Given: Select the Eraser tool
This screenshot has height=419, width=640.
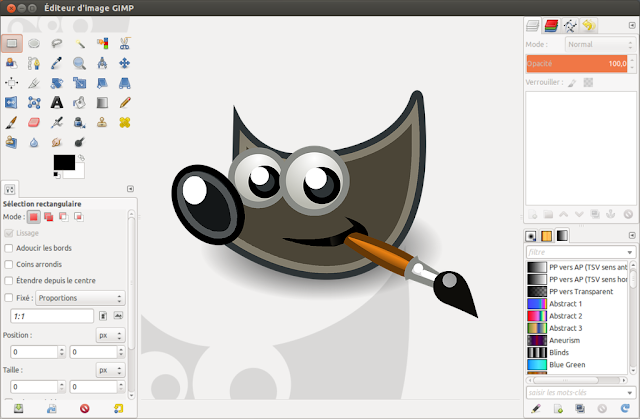Looking at the screenshot, I should point(34,122).
